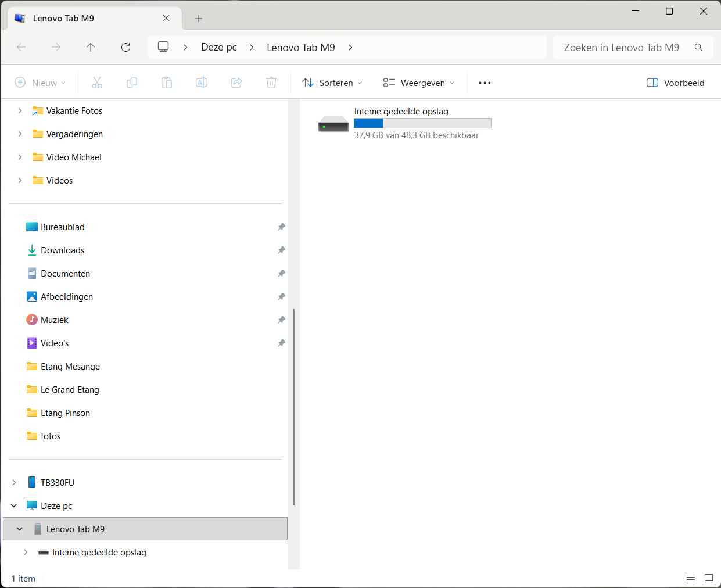Expand the TB330FU tree node
Screen dimensions: 721x588
pyautogui.click(x=15, y=482)
